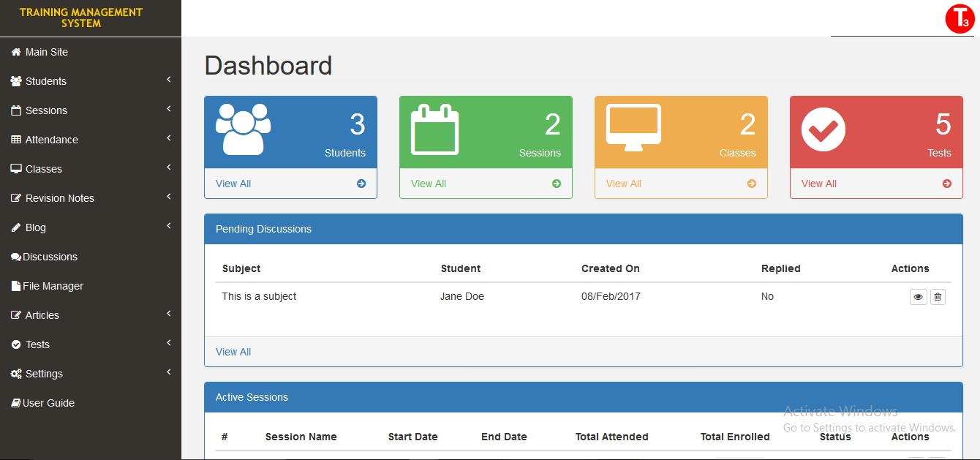Delete the 'This is a subject' discussion
The height and width of the screenshot is (460, 980).
coord(938,297)
